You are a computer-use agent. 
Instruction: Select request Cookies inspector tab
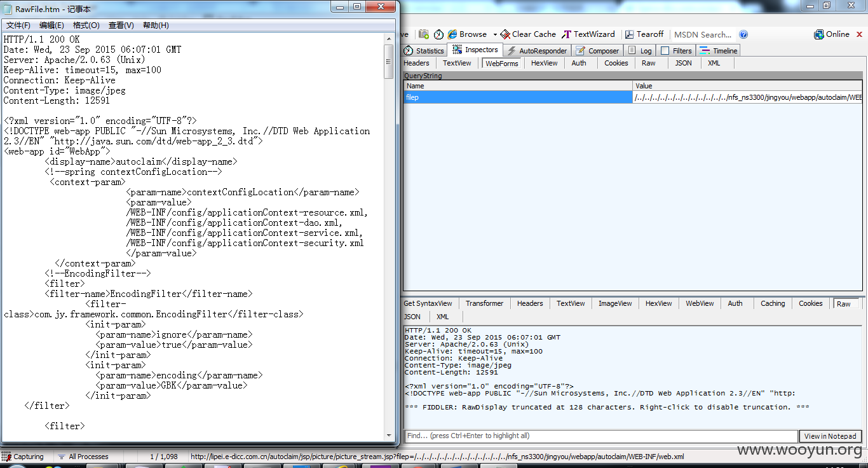pyautogui.click(x=616, y=63)
